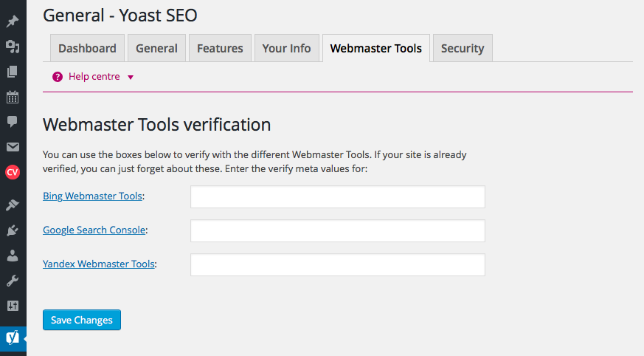Open the Appearance brush icon in sidebar

[13, 205]
